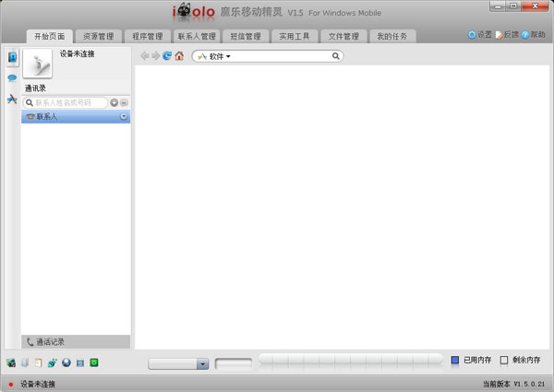Open the messages speech bubble sidebar icon

[12, 78]
